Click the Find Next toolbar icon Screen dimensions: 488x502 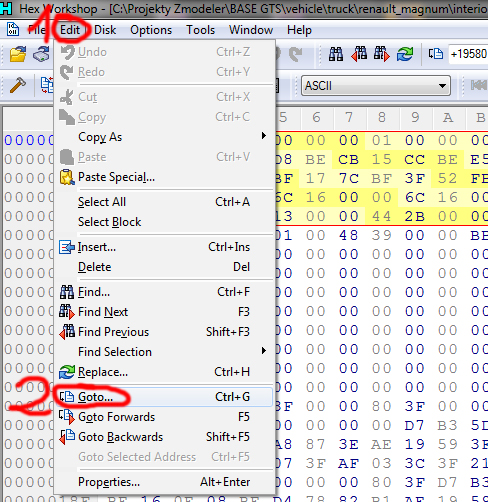382,54
